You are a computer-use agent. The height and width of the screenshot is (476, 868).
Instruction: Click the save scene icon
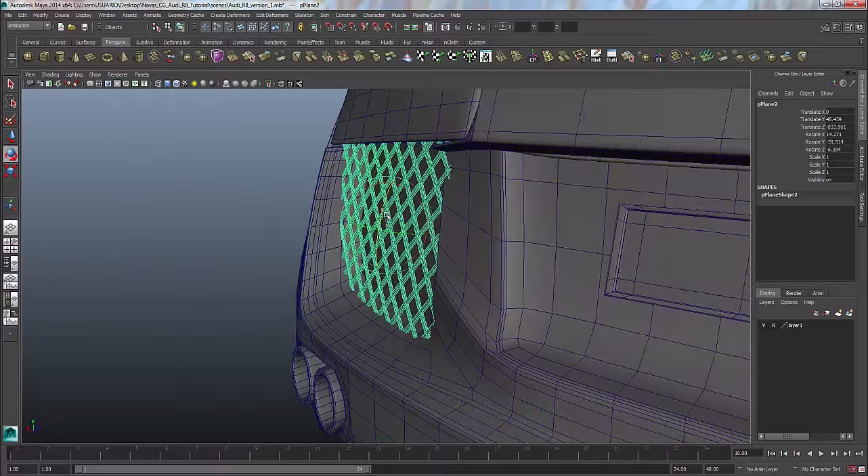click(x=84, y=27)
